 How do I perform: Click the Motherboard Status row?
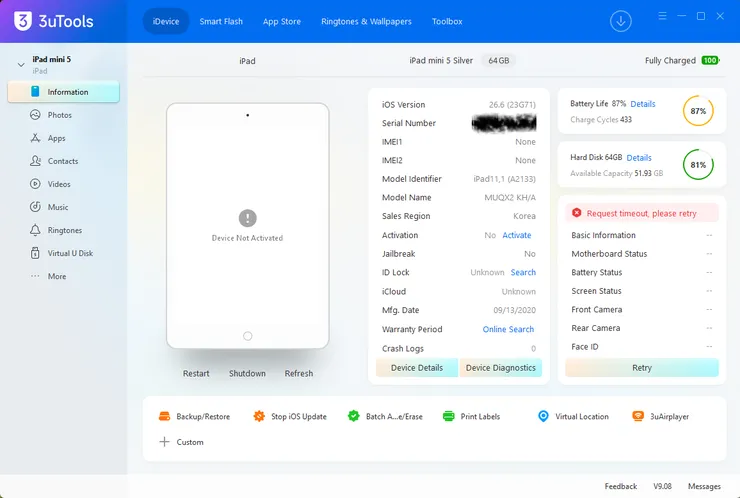(642, 254)
